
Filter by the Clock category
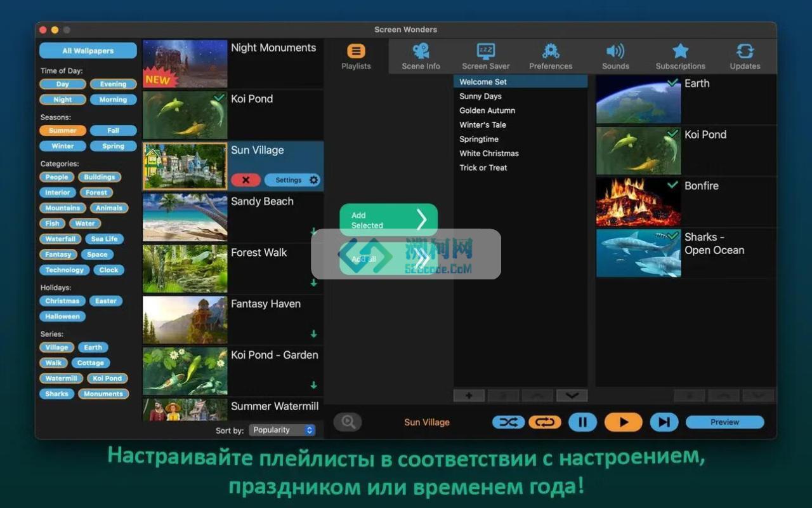click(x=108, y=269)
